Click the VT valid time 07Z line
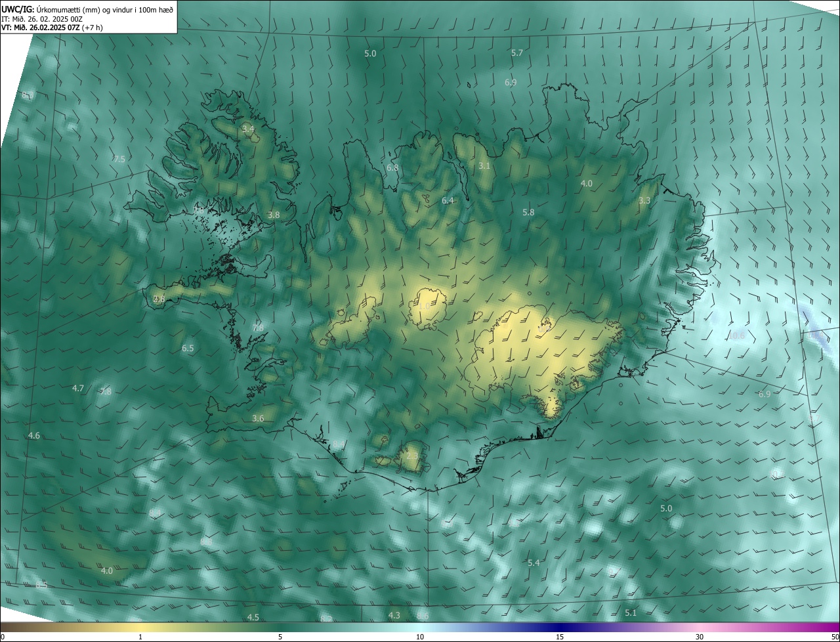This screenshot has width=840, height=642. click(52, 28)
